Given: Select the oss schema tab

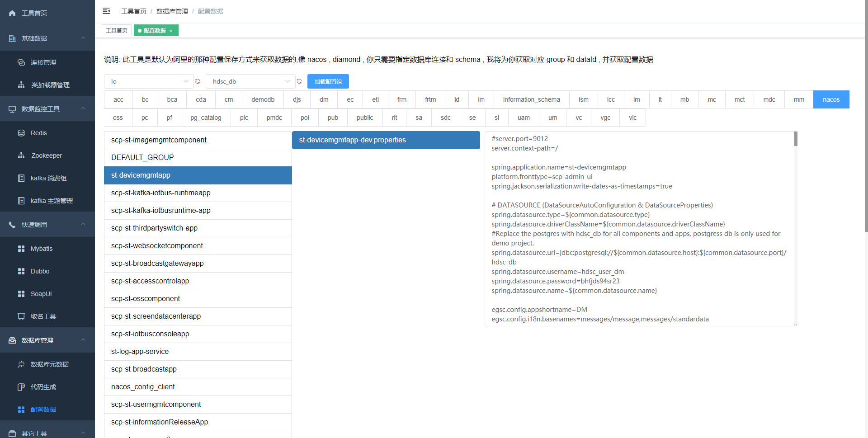Looking at the screenshot, I should point(118,118).
